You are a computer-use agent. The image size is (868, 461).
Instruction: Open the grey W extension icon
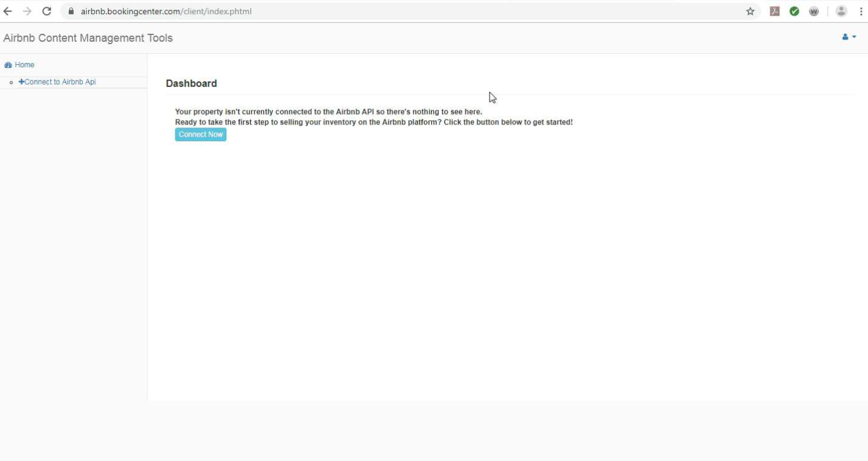(x=814, y=11)
